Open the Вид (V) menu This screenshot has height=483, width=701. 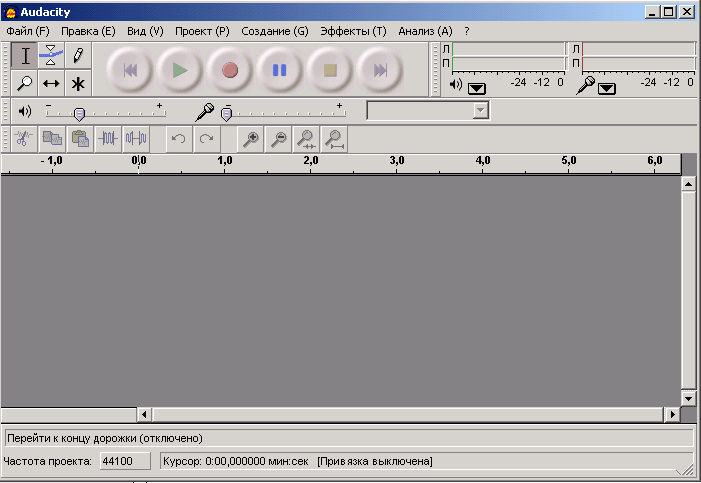click(145, 31)
